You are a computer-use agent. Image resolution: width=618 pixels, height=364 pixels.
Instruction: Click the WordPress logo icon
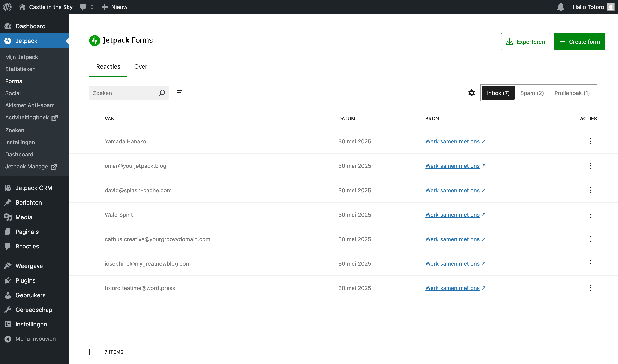[7, 7]
